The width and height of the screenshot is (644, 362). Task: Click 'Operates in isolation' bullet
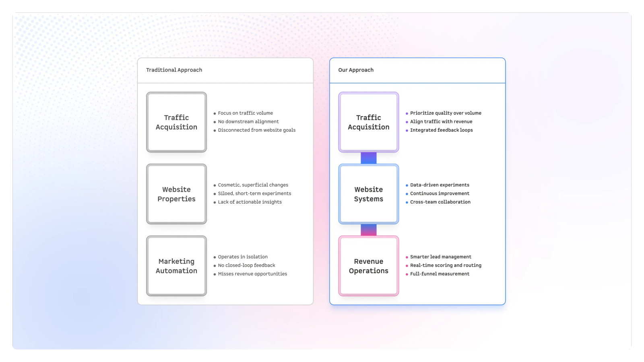pyautogui.click(x=240, y=257)
